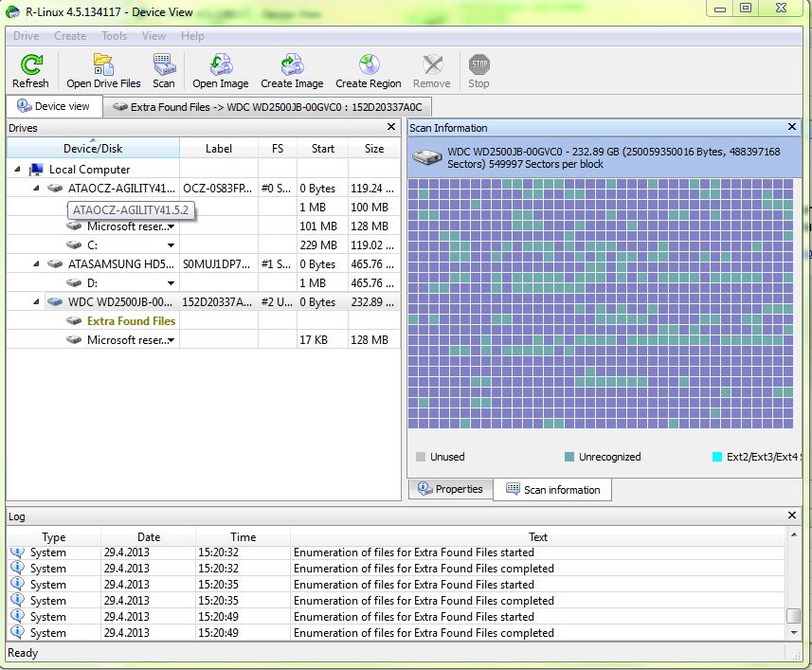Screen dimensions: 812x670
Task: Close the Scan Information panel
Action: click(x=792, y=127)
